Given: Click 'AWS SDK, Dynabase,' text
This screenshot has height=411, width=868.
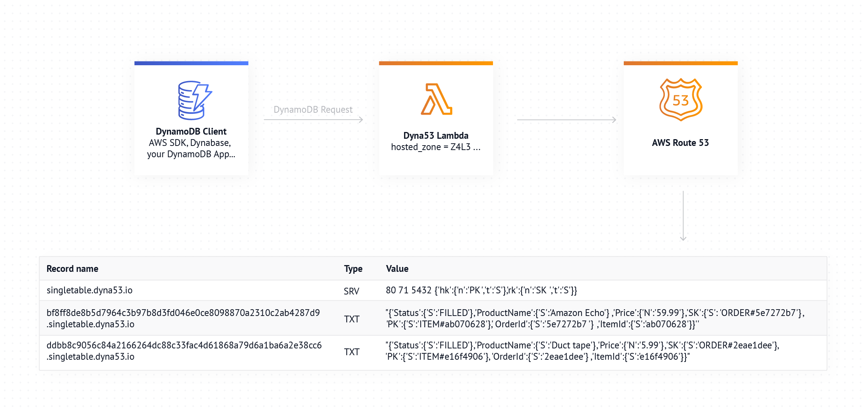Looking at the screenshot, I should coord(190,143).
